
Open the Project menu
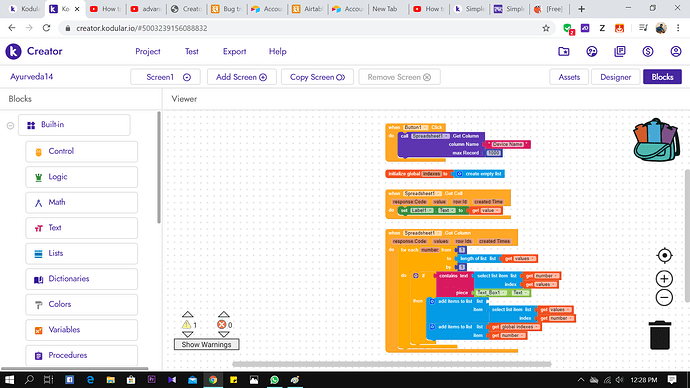(148, 51)
